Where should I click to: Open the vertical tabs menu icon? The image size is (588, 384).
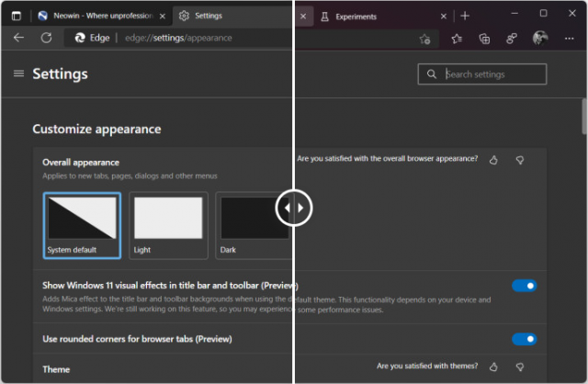[x=17, y=16]
